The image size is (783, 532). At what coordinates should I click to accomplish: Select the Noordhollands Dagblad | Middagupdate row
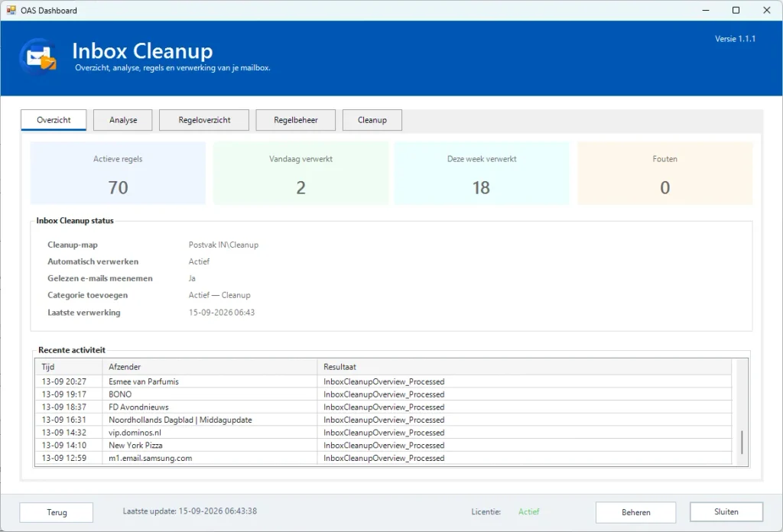pos(384,420)
